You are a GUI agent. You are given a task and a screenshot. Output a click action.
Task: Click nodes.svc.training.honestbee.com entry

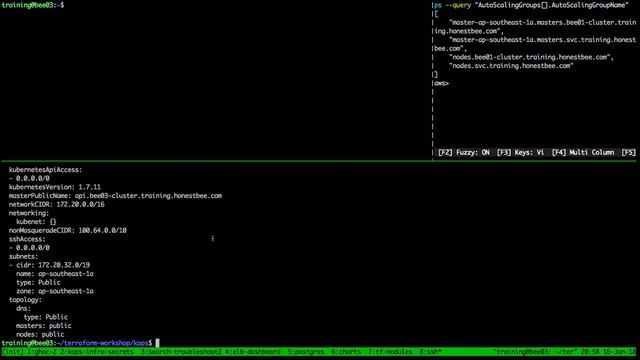point(511,66)
